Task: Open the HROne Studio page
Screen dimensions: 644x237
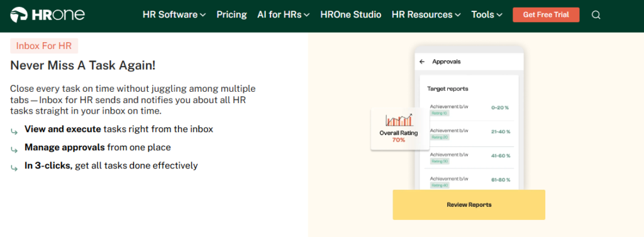Action: [351, 15]
